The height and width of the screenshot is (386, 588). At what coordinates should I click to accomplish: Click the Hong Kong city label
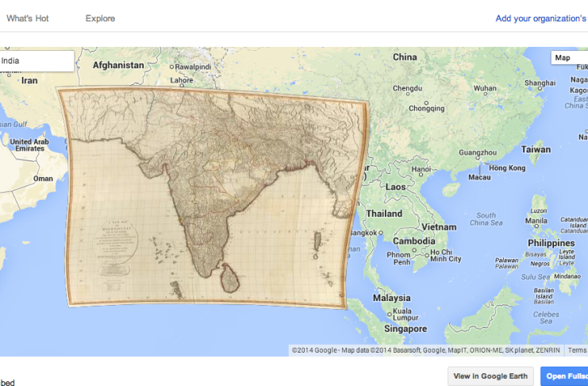[x=507, y=168]
